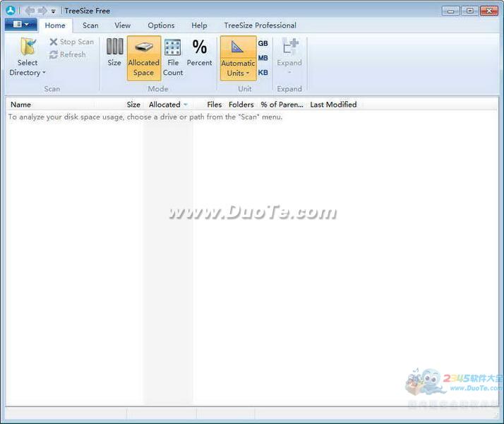Open the blue application menu button
The height and width of the screenshot is (424, 504).
click(21, 25)
